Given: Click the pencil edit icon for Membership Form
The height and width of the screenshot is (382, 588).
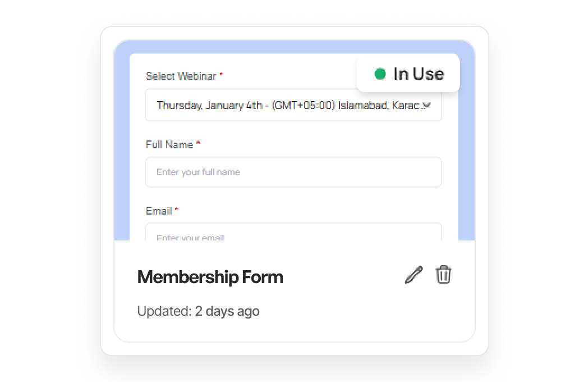Looking at the screenshot, I should tap(414, 275).
